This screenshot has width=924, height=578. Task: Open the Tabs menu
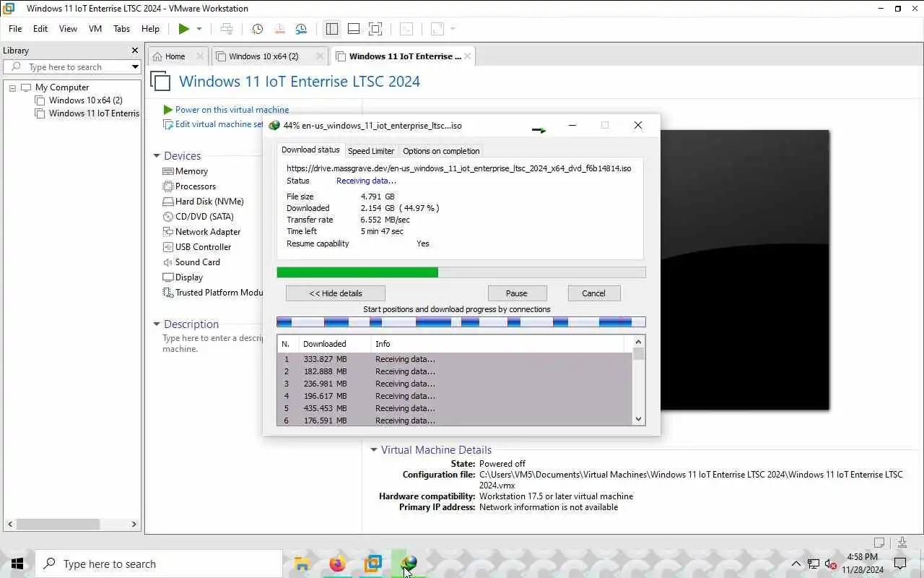click(121, 29)
